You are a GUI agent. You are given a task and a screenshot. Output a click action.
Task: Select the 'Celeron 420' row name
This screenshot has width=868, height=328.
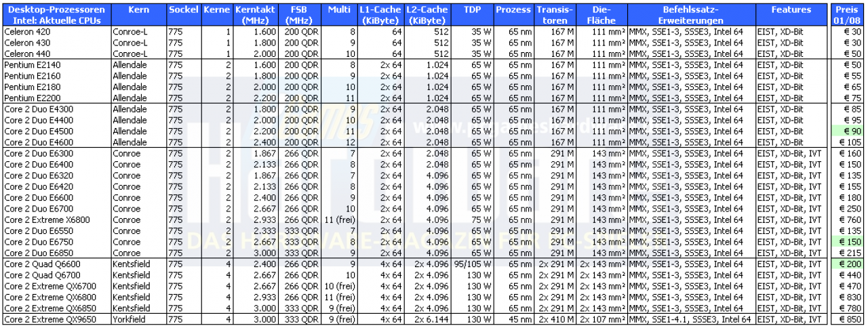point(57,32)
